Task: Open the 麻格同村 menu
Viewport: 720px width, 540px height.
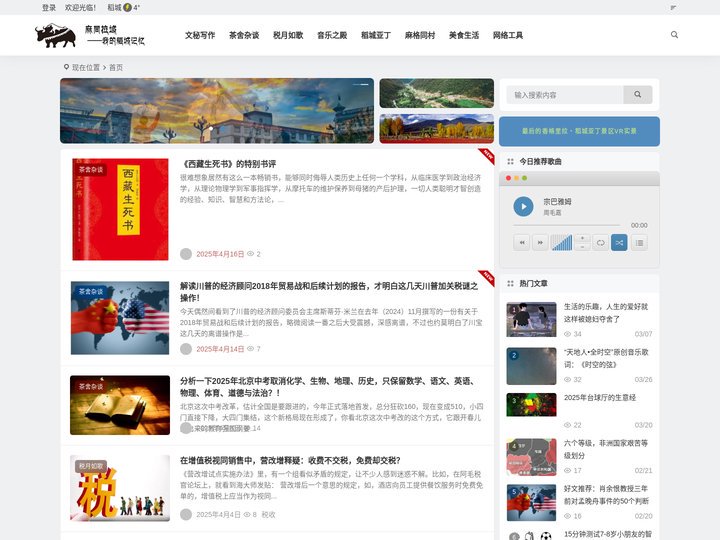Action: 420,35
